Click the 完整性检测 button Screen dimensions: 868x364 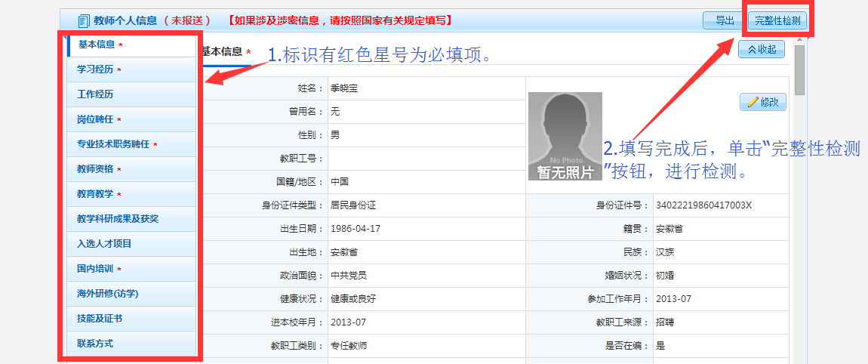tap(777, 20)
